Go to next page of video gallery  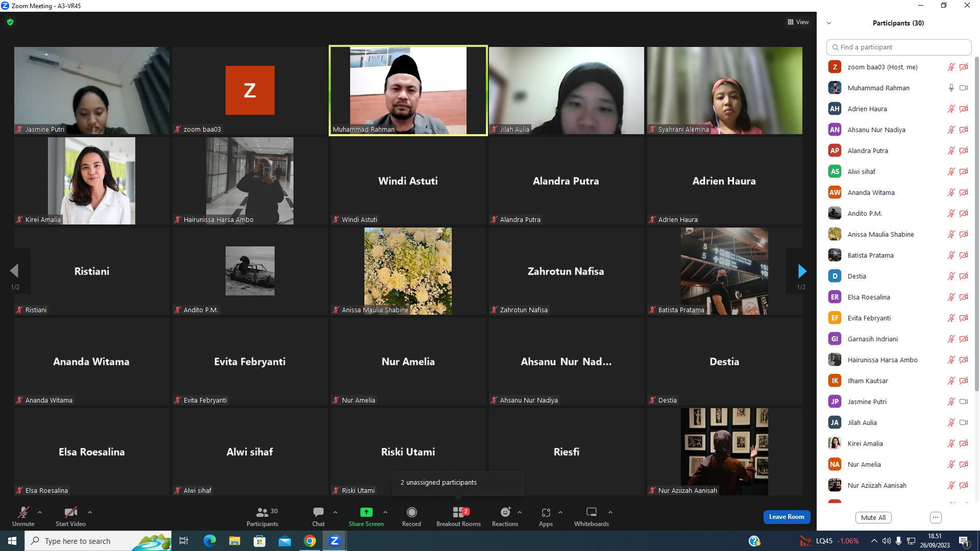pos(802,271)
